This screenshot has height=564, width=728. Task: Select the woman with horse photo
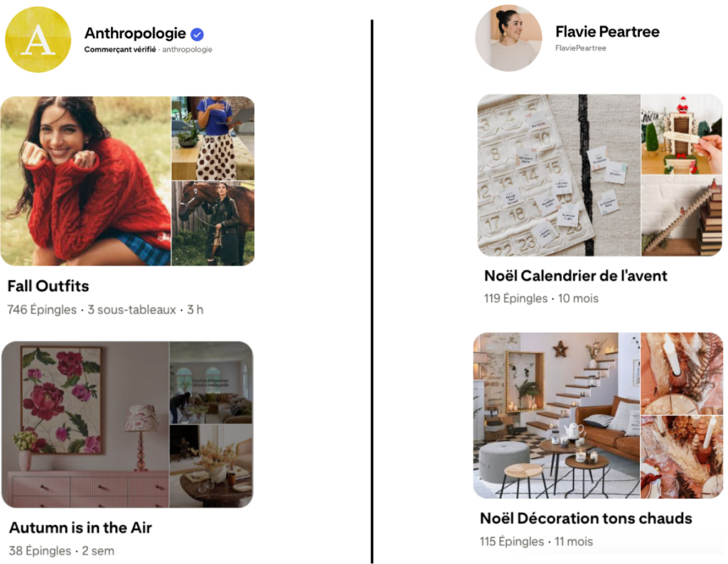tap(213, 224)
